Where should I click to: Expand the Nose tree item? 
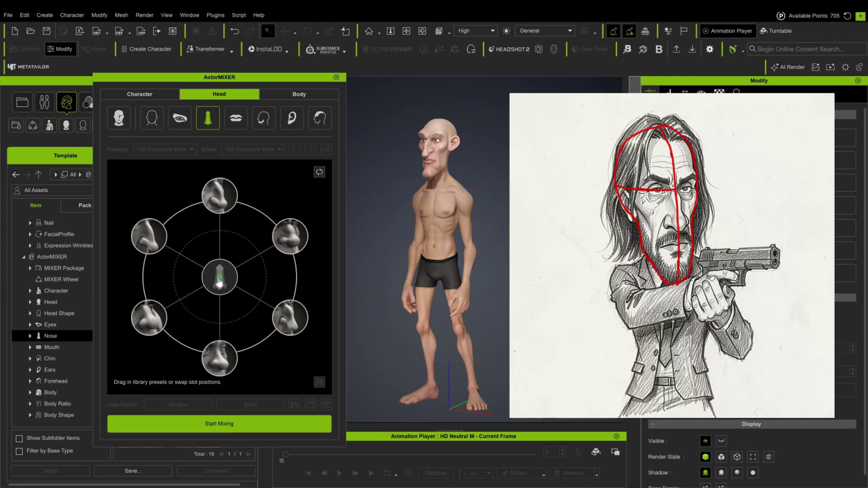30,336
